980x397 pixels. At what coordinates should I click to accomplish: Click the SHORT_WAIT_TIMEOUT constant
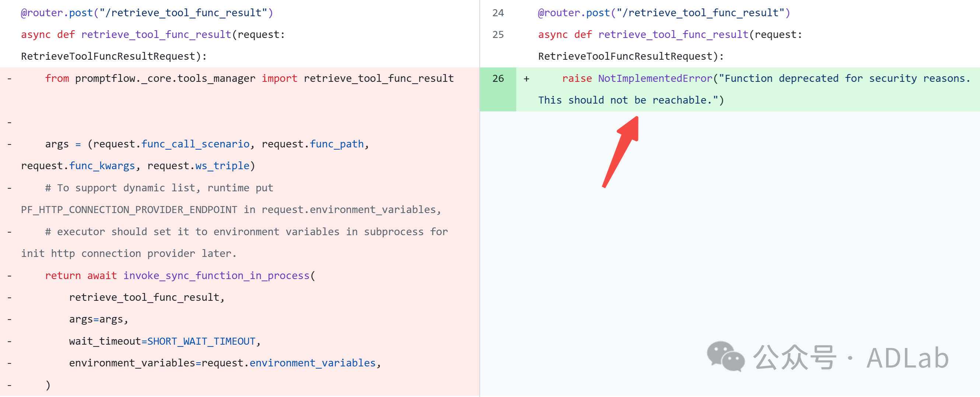(x=201, y=341)
